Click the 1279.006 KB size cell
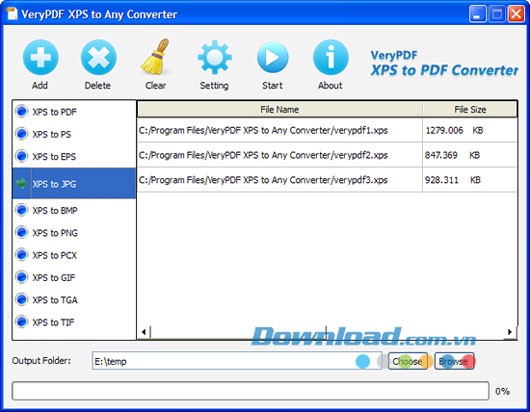Image resolution: width=530 pixels, height=412 pixels. pyautogui.click(x=469, y=130)
